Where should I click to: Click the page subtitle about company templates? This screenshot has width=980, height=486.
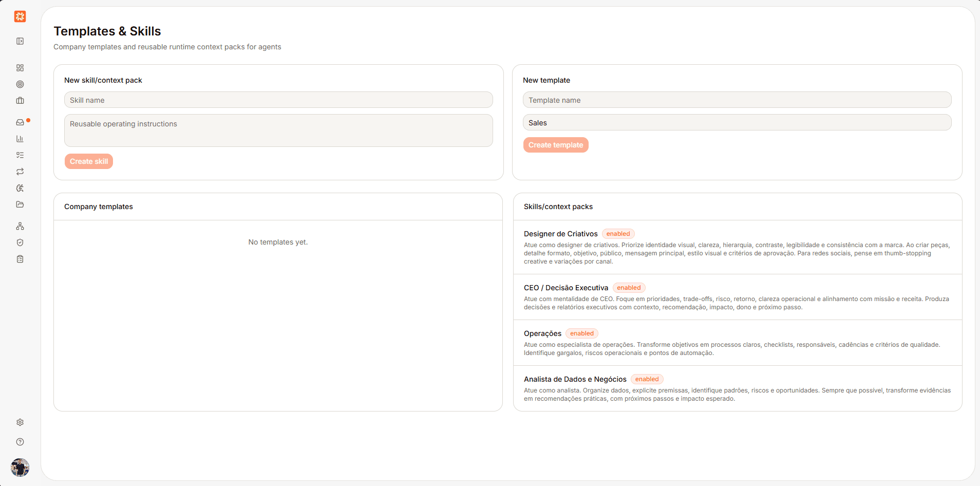pyautogui.click(x=167, y=47)
